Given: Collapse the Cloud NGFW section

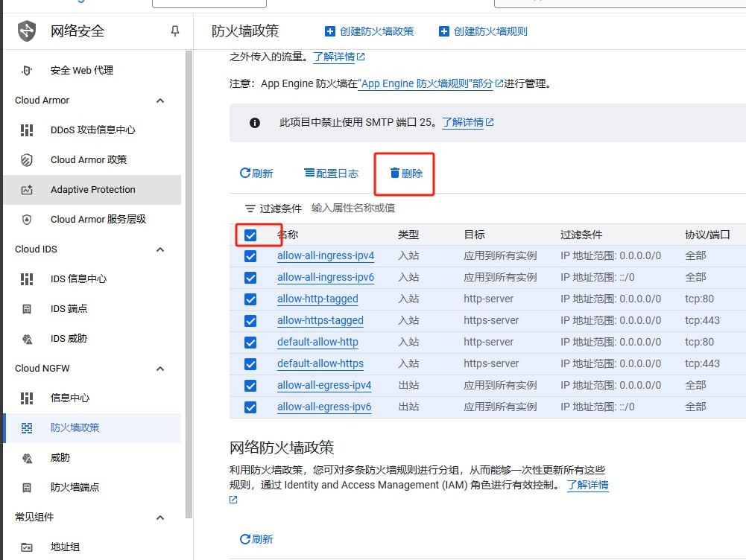Looking at the screenshot, I should point(159,369).
